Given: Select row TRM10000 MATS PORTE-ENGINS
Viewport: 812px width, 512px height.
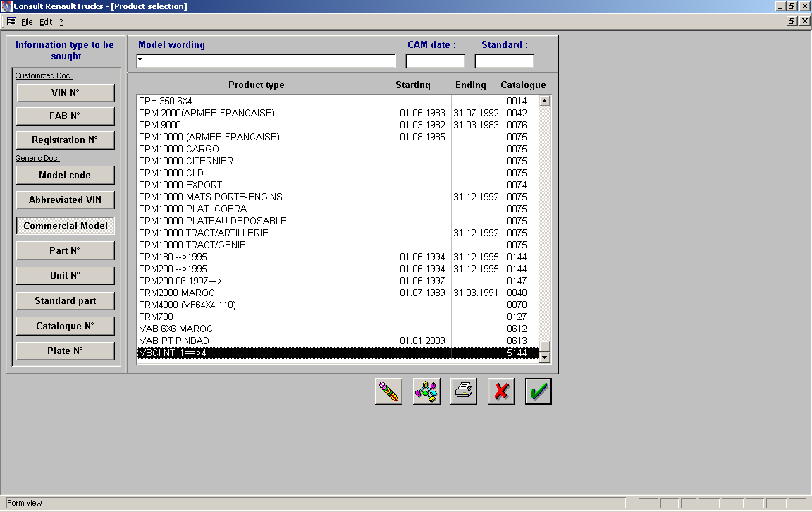Looking at the screenshot, I should click(x=338, y=197).
